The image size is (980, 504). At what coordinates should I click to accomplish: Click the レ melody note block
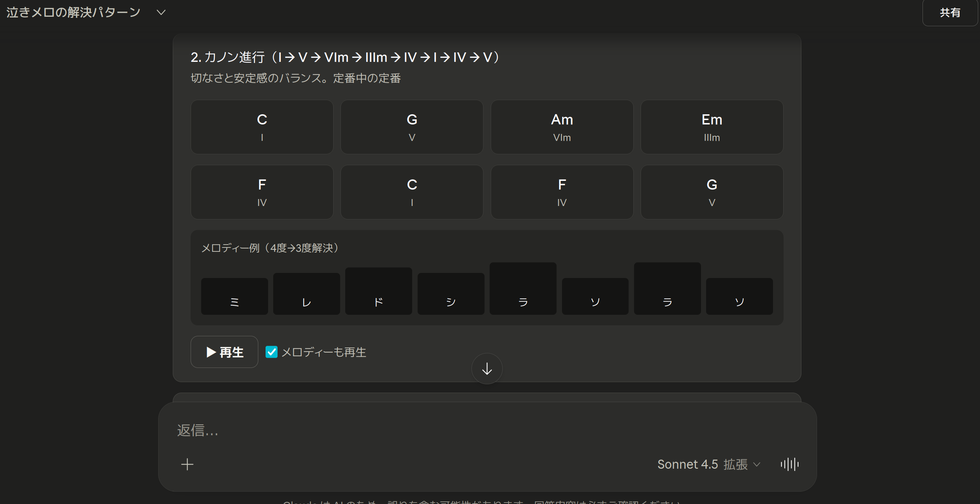(x=306, y=294)
